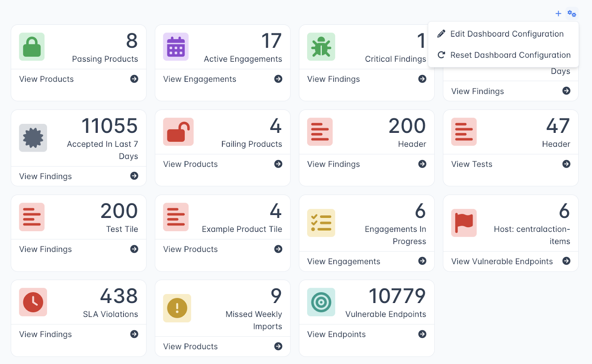Viewport: 592px width, 364px height.
Task: Click arrow on SLA Violations View Findings
Action: click(x=134, y=334)
